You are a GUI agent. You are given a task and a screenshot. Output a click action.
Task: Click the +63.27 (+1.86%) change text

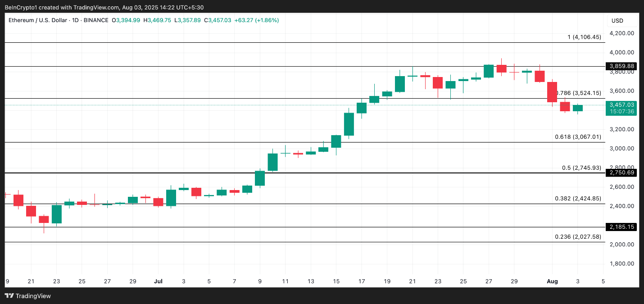[x=257, y=20]
